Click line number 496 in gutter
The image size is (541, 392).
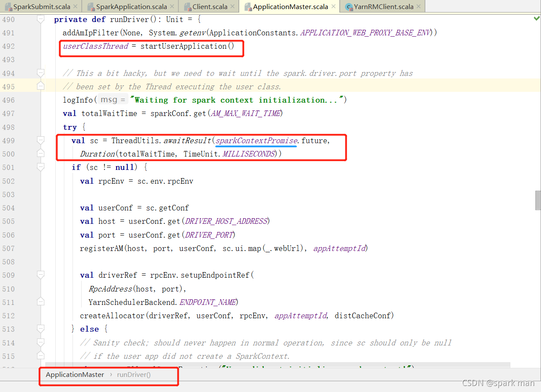coord(9,100)
